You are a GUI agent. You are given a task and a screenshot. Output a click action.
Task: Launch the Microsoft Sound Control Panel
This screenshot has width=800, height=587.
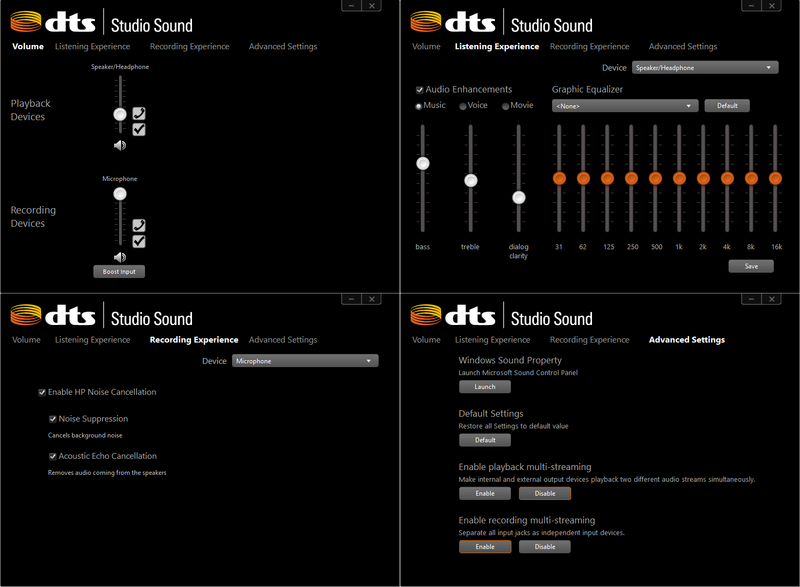485,387
